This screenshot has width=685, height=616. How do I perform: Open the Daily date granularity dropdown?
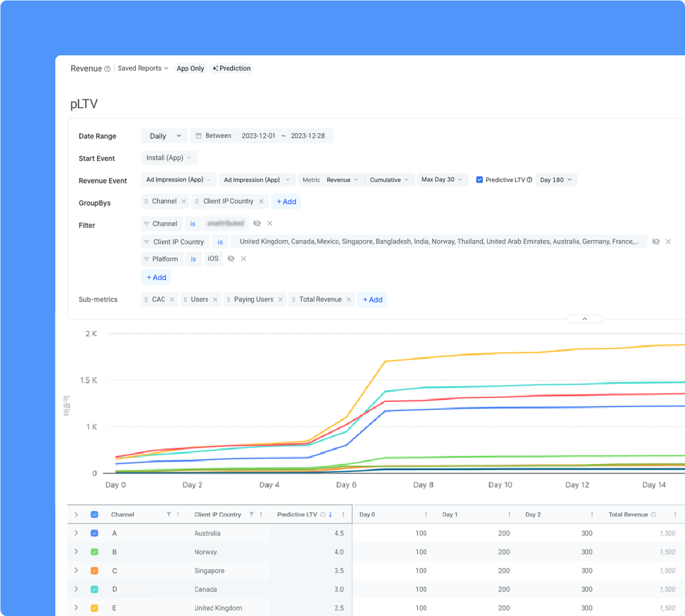coord(164,136)
